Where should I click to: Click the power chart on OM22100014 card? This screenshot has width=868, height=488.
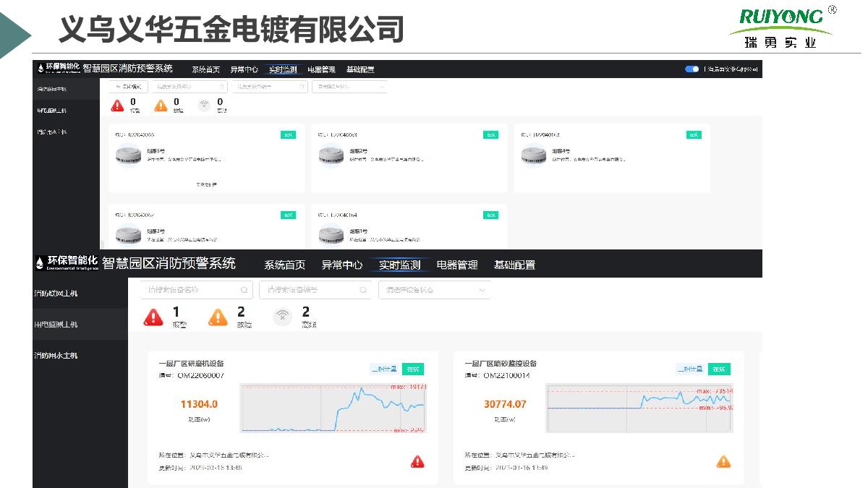click(639, 408)
